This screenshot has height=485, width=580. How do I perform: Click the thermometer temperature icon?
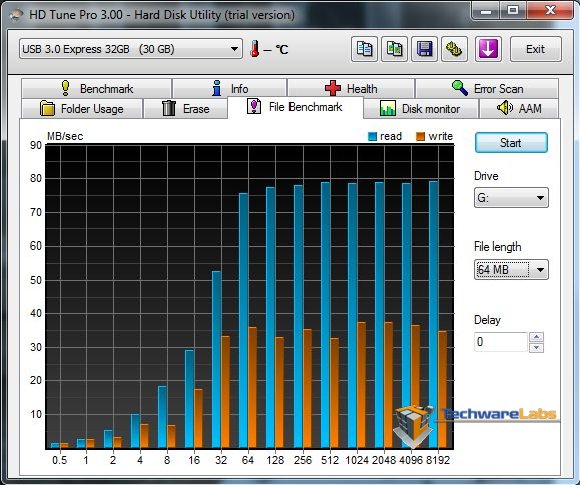click(x=254, y=49)
